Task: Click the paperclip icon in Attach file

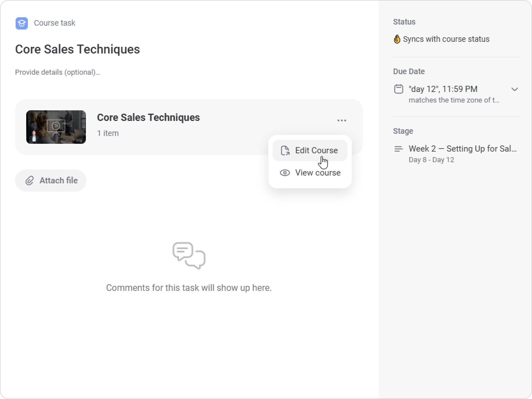Action: 30,181
